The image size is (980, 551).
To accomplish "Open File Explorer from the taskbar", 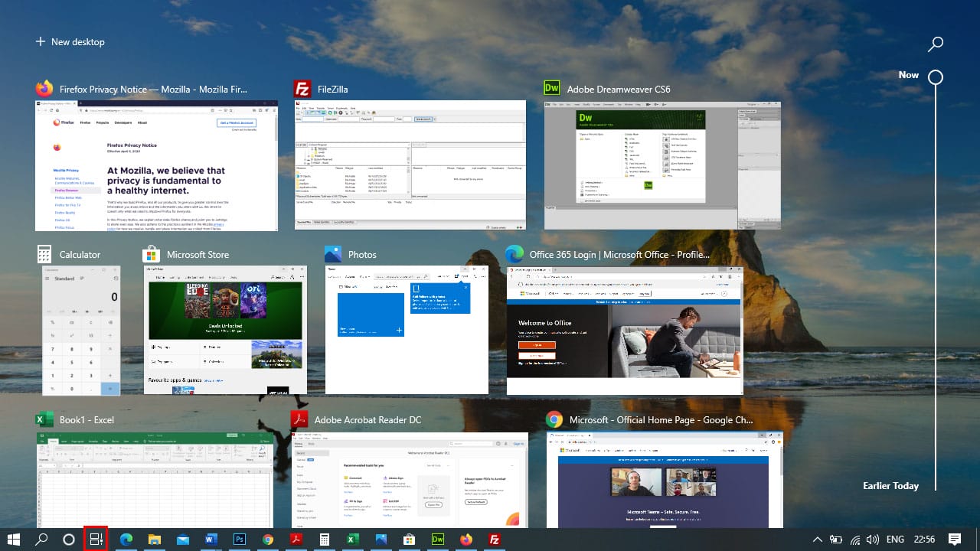I will [154, 540].
